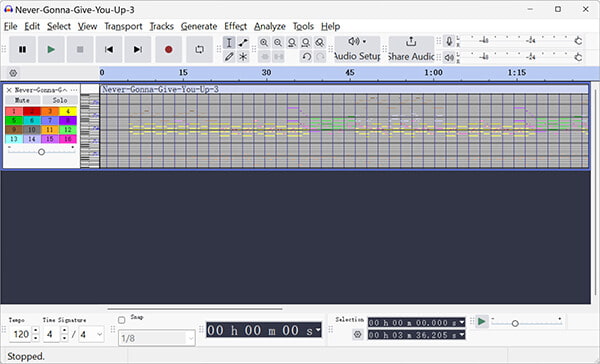
Task: Enable the Snap checkbox
Action: [122, 320]
